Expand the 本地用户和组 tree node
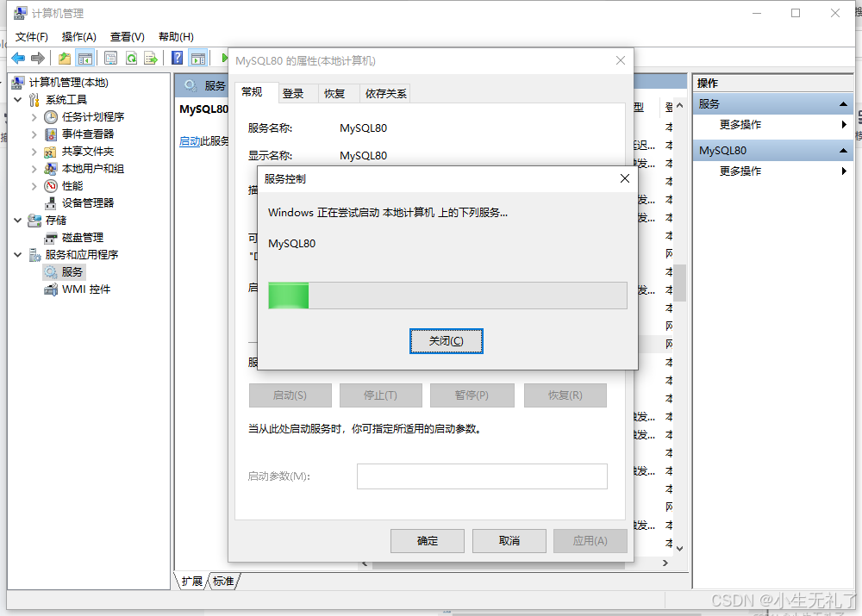 click(34, 169)
